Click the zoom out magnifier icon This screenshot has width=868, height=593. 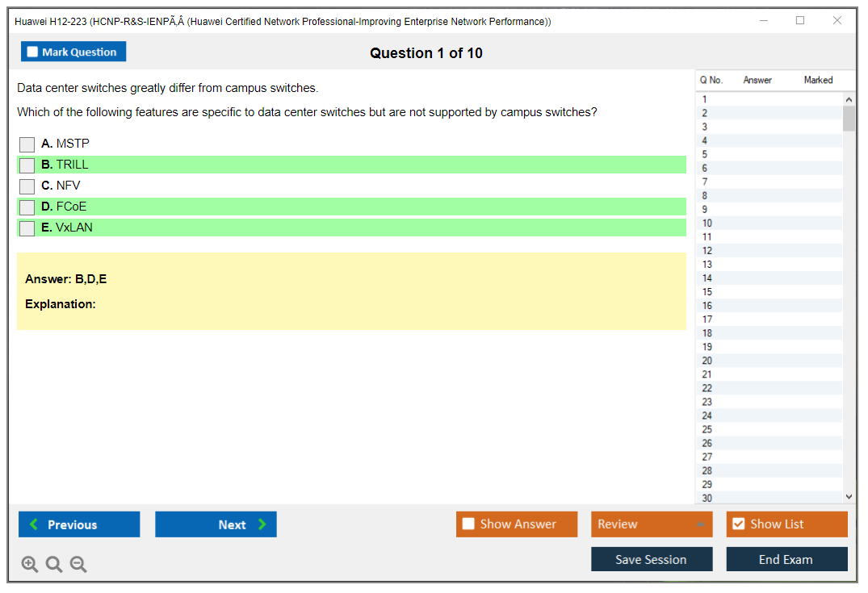pyautogui.click(x=78, y=565)
